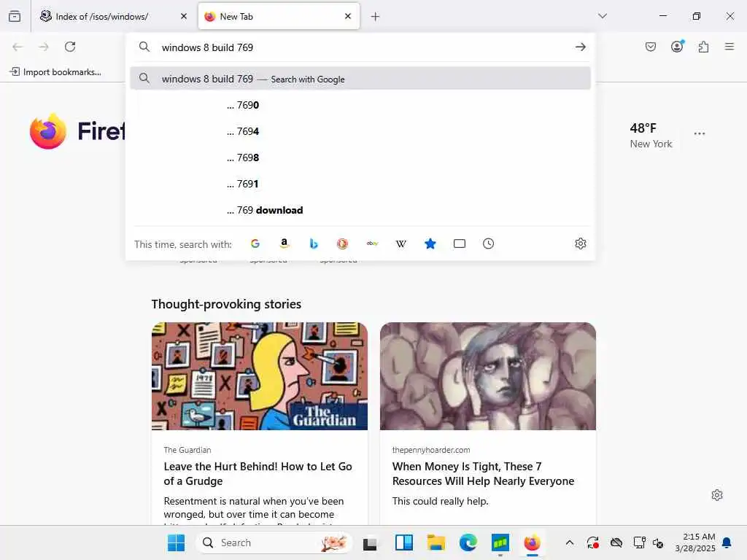Open The Guardian story thumbnail
Image resolution: width=747 pixels, height=560 pixels.
(260, 376)
